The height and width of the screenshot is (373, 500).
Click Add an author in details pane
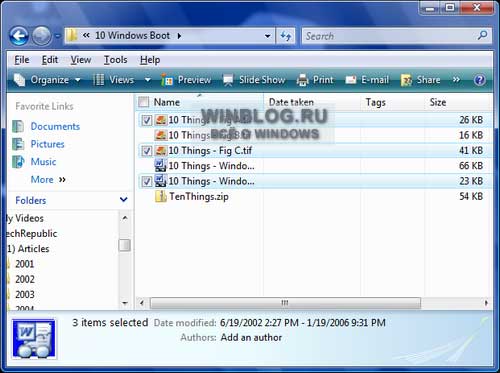251,337
